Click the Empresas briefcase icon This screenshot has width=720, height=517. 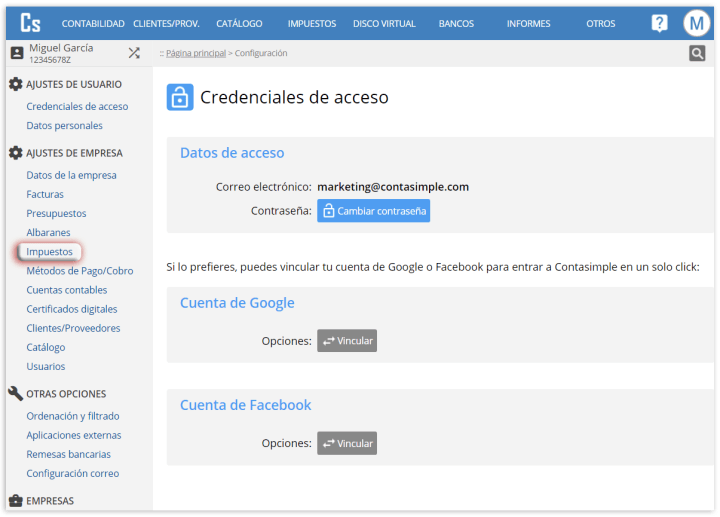[16, 500]
